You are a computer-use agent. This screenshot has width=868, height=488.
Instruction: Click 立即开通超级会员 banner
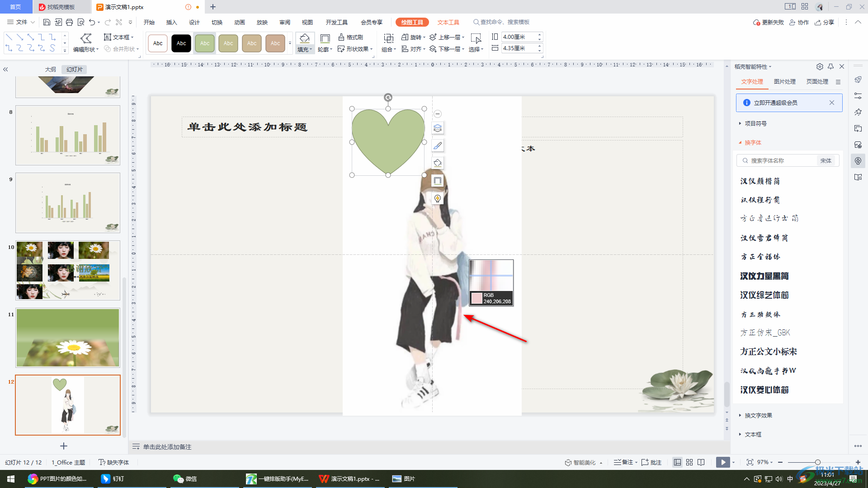click(x=789, y=103)
